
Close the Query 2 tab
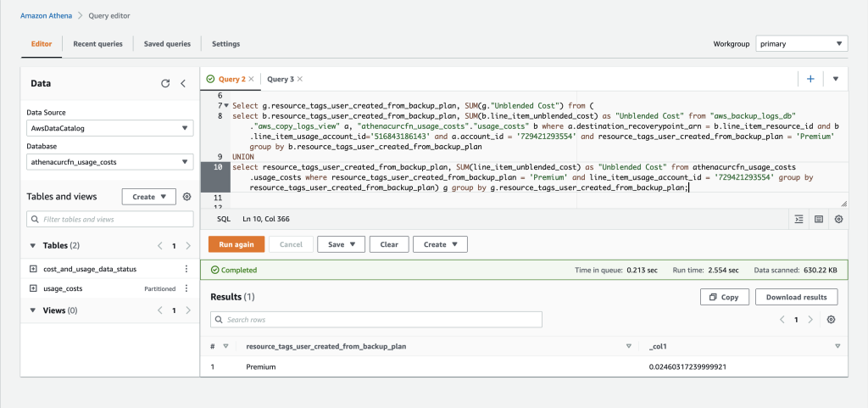251,79
